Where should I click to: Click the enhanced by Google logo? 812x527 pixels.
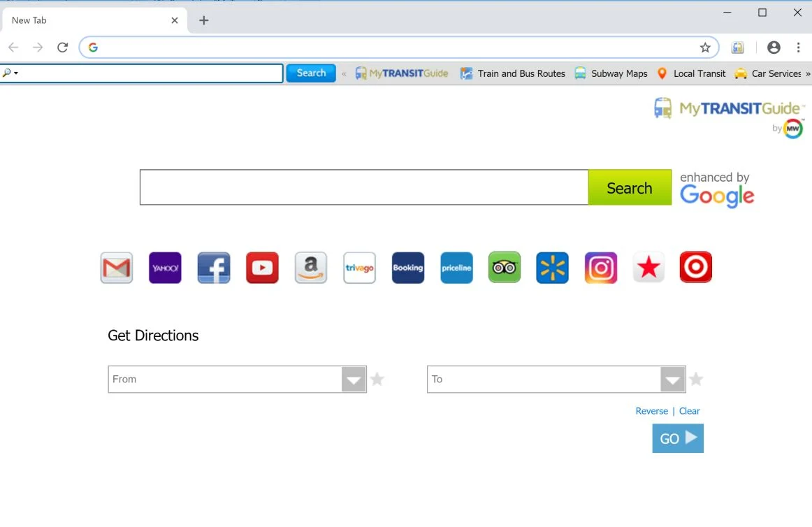coord(717,190)
